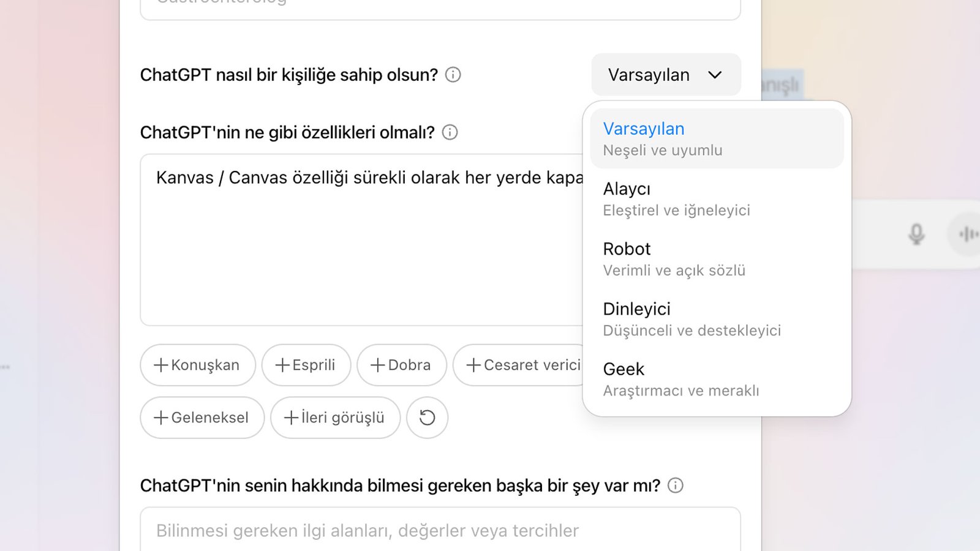Choose the Alaycı personality option
Image resolution: width=980 pixels, height=551 pixels.
[717, 199]
